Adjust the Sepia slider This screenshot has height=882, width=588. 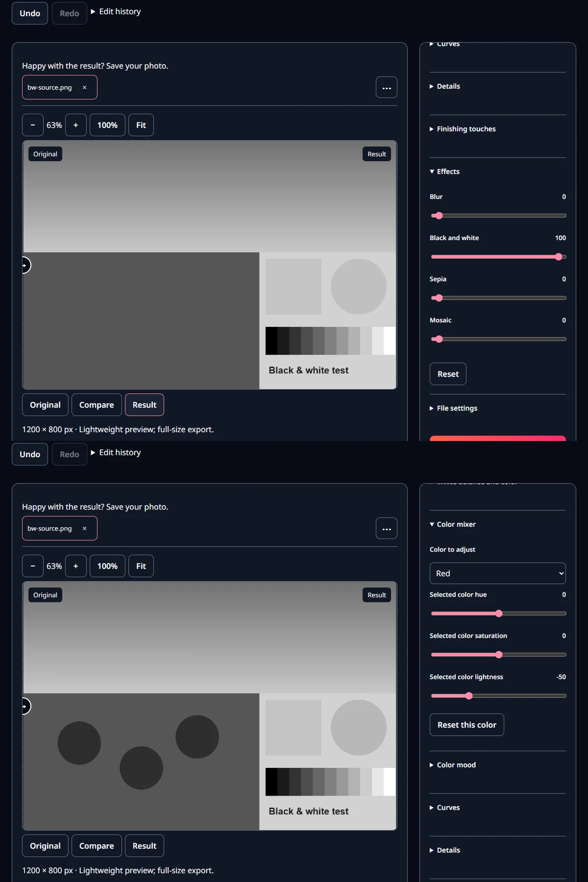coord(498,298)
